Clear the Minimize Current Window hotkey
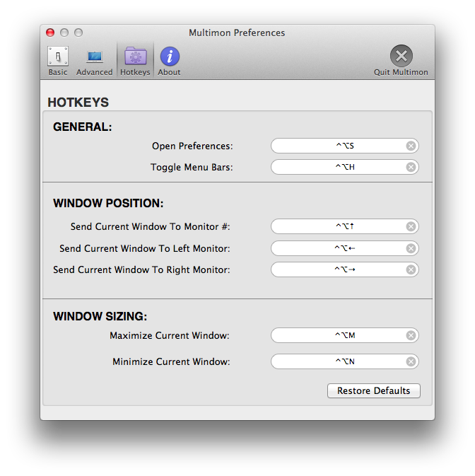This screenshot has width=475, height=476. [x=411, y=361]
